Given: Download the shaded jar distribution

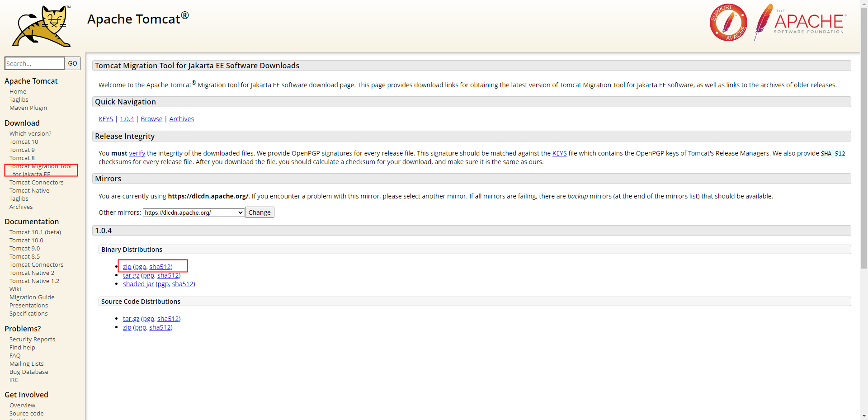Looking at the screenshot, I should click(138, 284).
